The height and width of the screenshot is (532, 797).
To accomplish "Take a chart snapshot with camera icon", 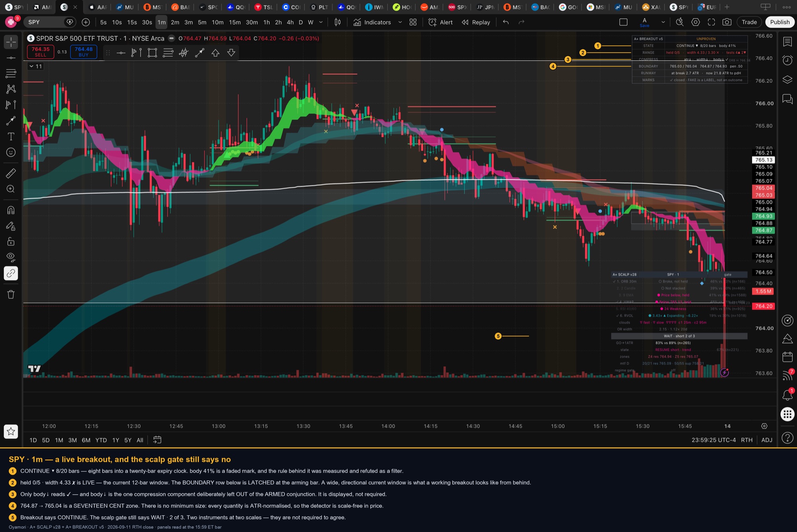I will 727,22.
